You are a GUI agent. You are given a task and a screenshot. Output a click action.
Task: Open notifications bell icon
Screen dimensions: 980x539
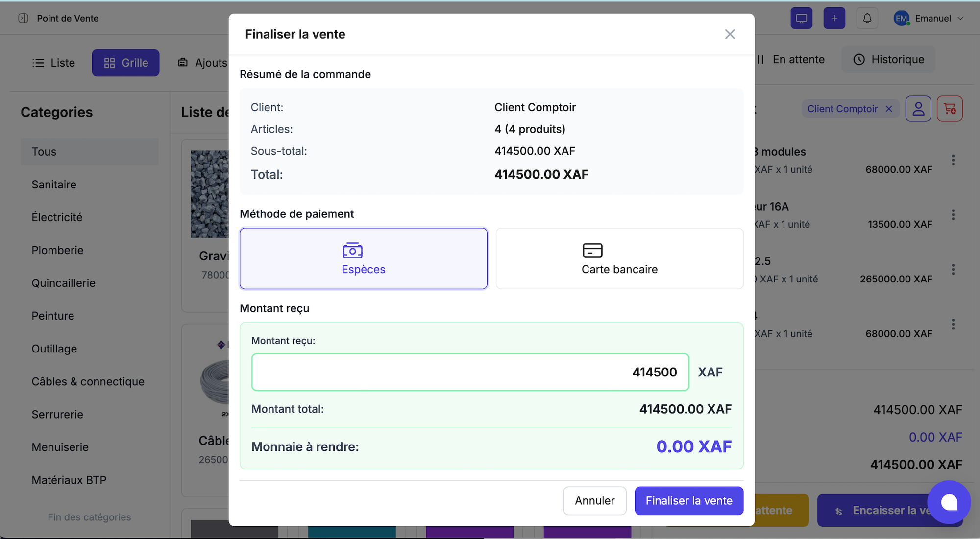pos(867,18)
